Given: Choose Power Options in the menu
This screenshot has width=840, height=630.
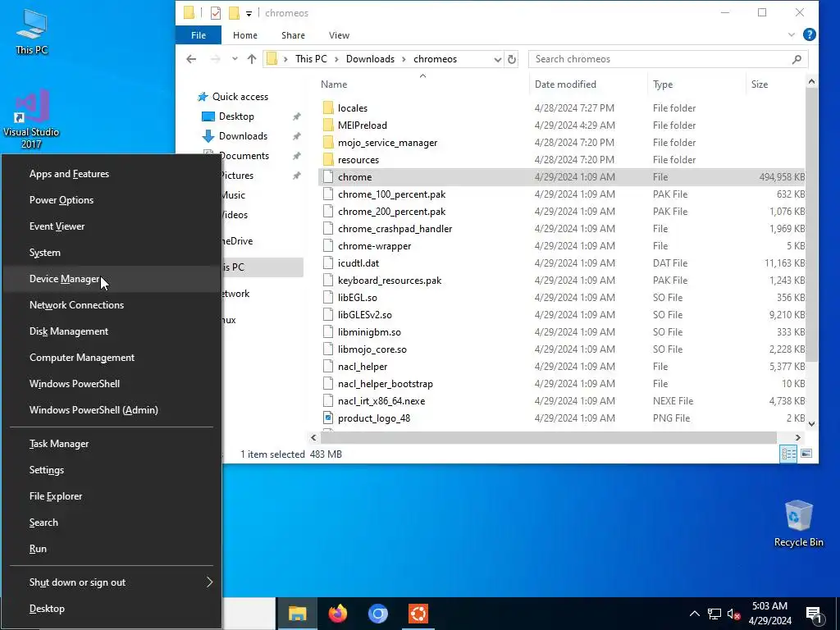Looking at the screenshot, I should pos(111,200).
